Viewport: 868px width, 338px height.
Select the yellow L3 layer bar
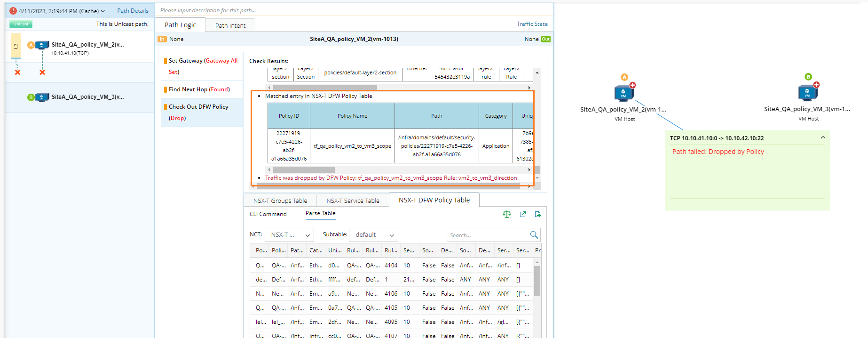[16, 46]
